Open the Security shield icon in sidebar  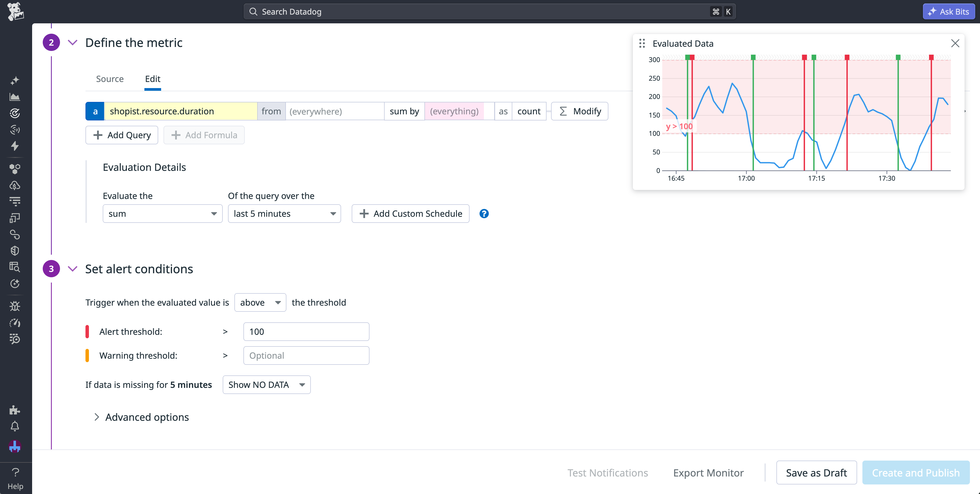pyautogui.click(x=15, y=250)
